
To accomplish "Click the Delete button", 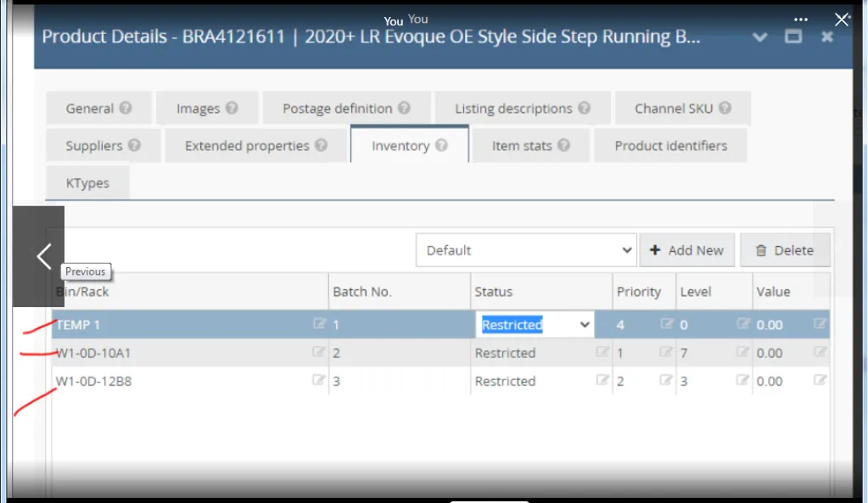I will tap(785, 250).
